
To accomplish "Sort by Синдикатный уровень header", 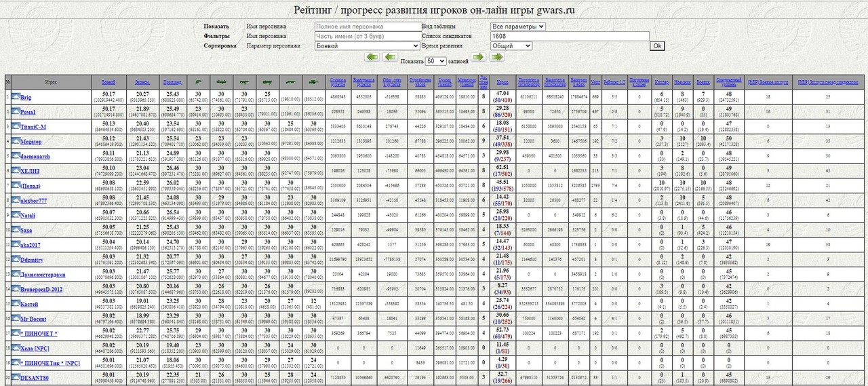I will tap(729, 81).
